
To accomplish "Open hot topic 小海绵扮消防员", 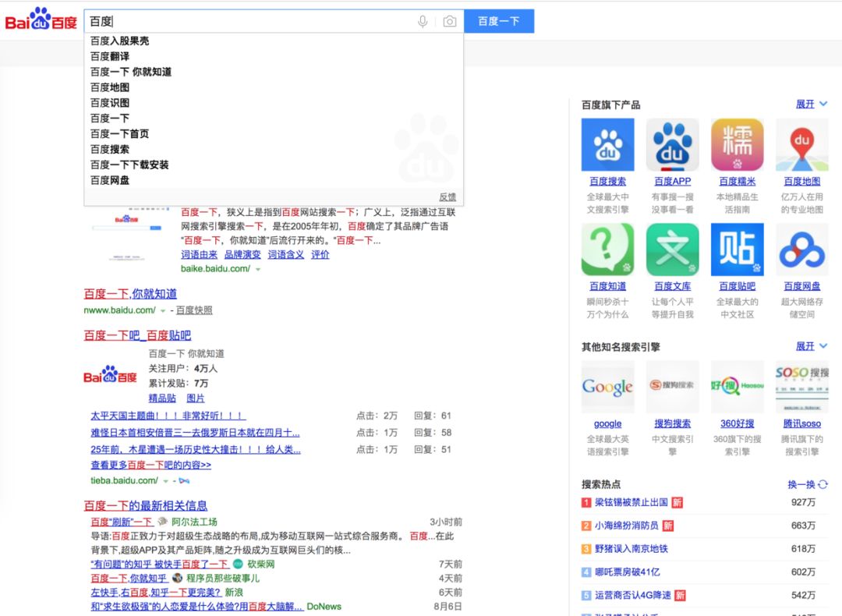I will coord(627,526).
